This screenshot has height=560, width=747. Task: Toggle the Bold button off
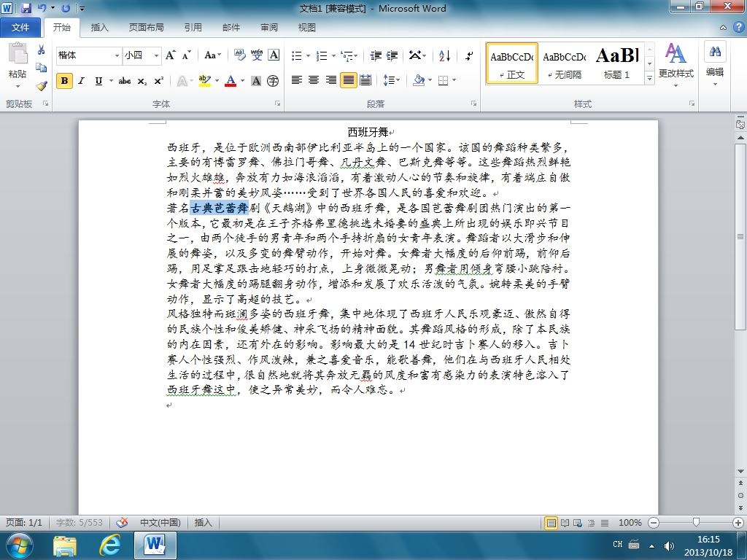[x=64, y=81]
